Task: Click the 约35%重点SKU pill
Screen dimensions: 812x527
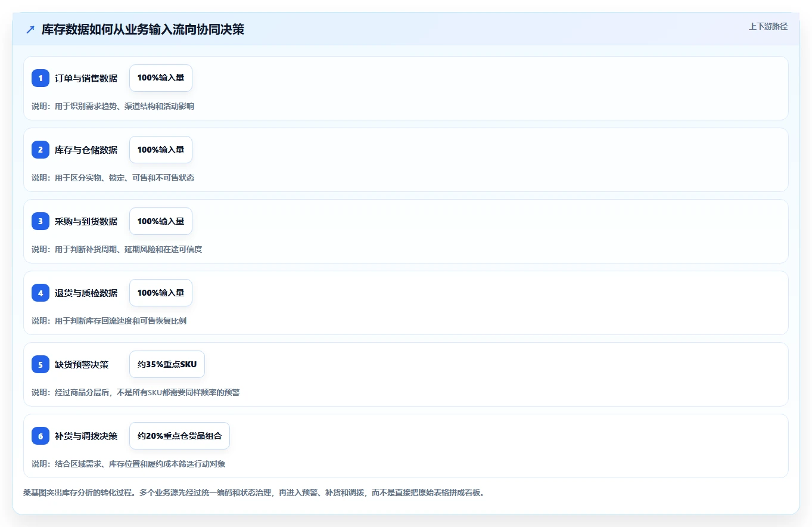Action: pos(167,364)
